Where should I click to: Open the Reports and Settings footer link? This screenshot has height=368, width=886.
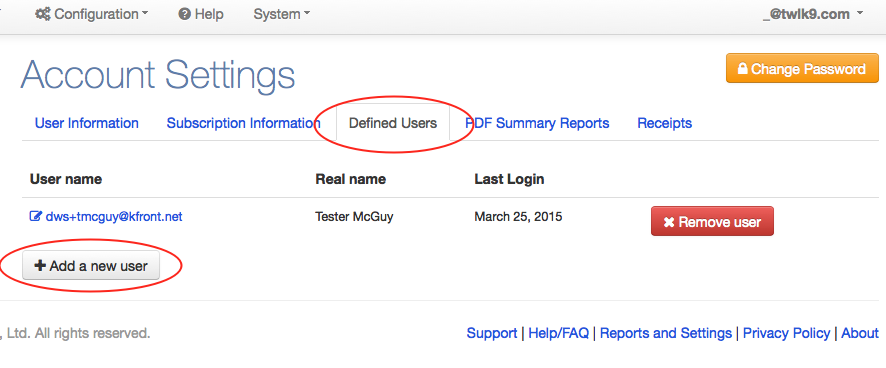666,334
